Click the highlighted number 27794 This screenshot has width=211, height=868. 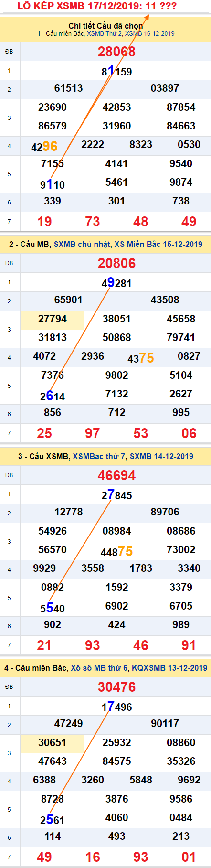[x=53, y=319]
